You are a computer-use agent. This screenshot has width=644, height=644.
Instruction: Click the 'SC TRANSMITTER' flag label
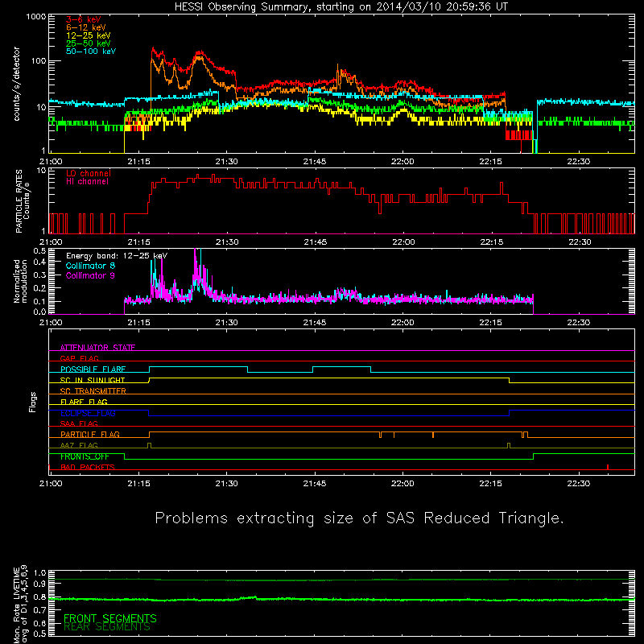(93, 391)
